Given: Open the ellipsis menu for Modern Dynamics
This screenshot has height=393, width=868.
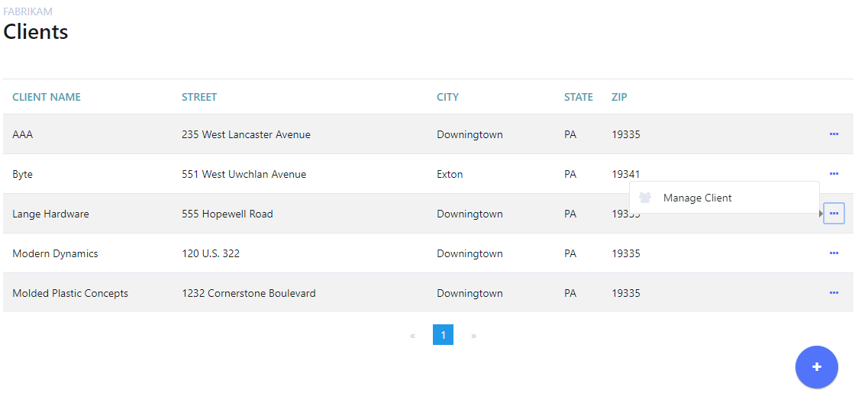Looking at the screenshot, I should pos(834,253).
